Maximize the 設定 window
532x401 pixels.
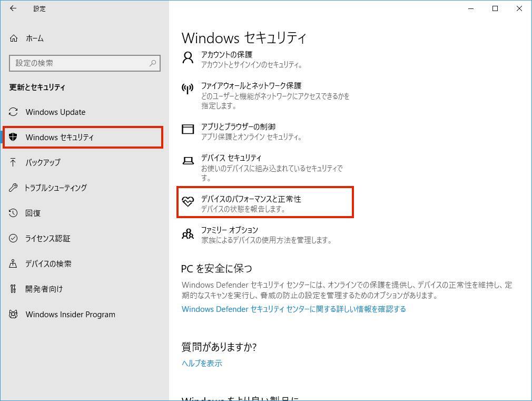pyautogui.click(x=495, y=8)
